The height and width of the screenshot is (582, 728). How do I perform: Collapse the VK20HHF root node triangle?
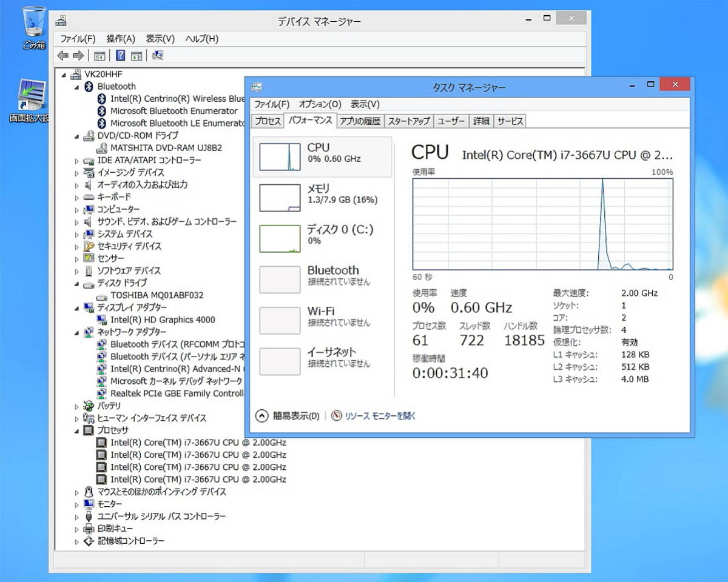pyautogui.click(x=64, y=74)
